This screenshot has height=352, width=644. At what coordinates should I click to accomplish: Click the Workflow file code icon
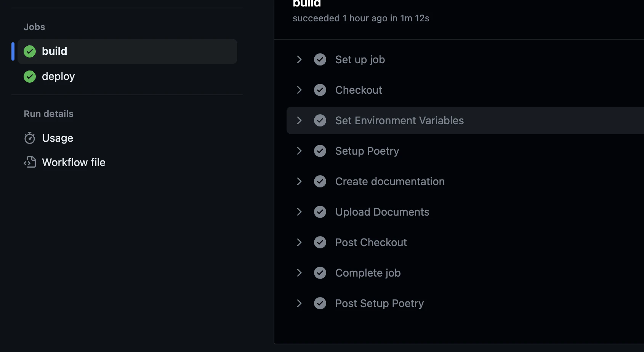pos(30,162)
